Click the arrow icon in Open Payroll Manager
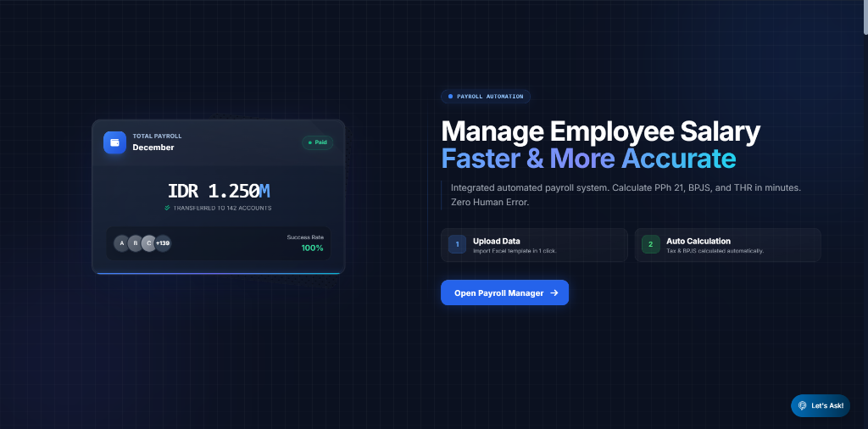The height and width of the screenshot is (429, 868). point(554,292)
